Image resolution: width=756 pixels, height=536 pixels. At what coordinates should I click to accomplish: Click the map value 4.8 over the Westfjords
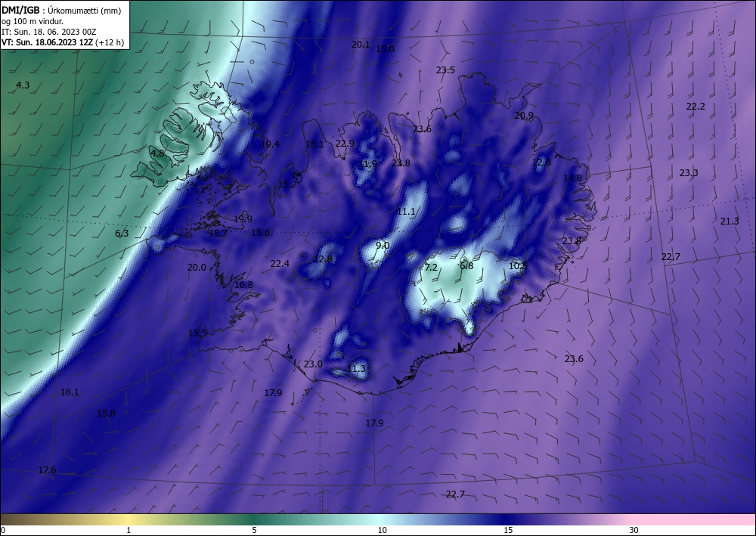coord(158,153)
